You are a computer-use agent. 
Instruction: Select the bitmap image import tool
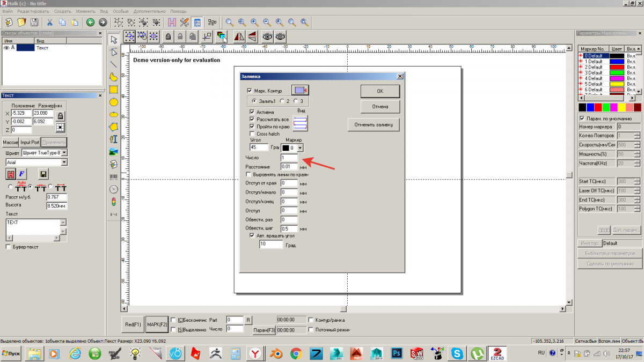[x=113, y=152]
